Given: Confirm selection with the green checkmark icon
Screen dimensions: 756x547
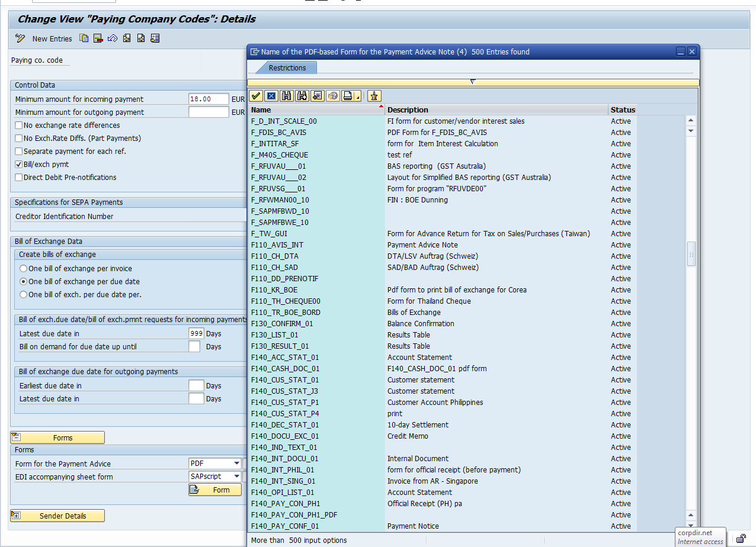Looking at the screenshot, I should point(256,96).
